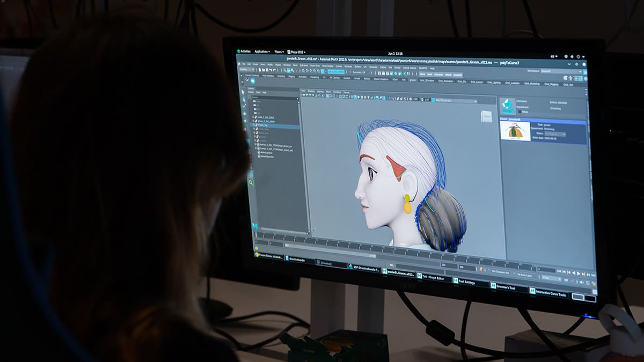Choose the Select tool in toolbox
Screen dimensions: 644x362
click(x=243, y=92)
